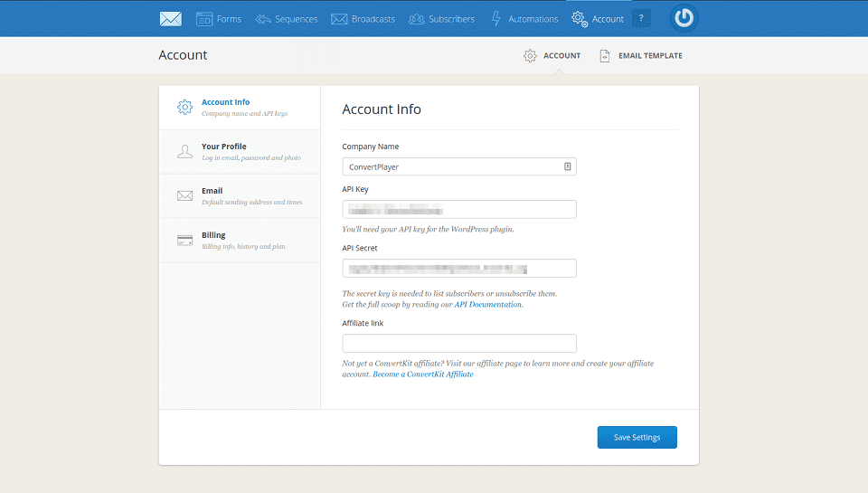Click the Company Name input field
The height and width of the screenshot is (493, 868).
(x=450, y=166)
